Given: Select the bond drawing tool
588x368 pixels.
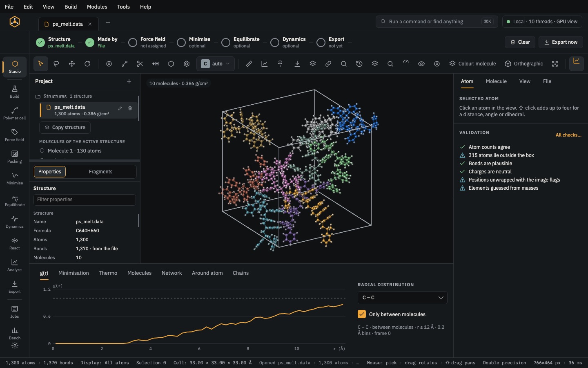Looking at the screenshot, I should [125, 64].
